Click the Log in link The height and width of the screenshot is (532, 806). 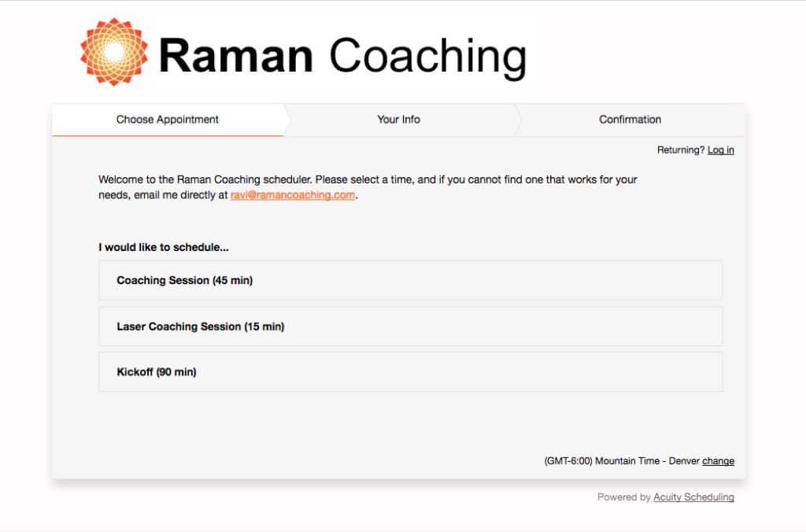coord(721,150)
